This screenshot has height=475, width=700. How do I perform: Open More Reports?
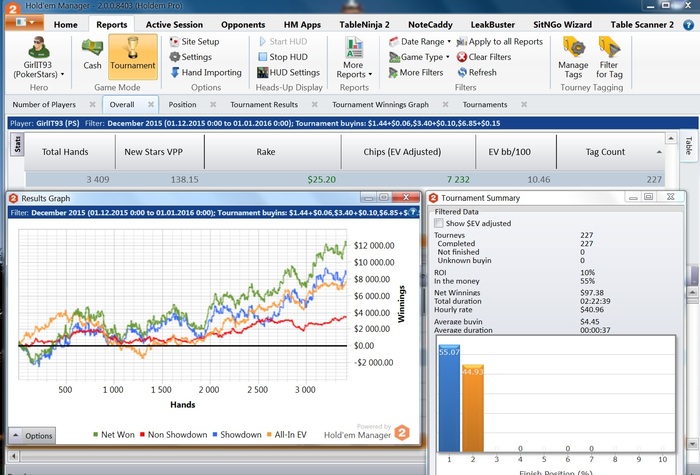[x=354, y=58]
